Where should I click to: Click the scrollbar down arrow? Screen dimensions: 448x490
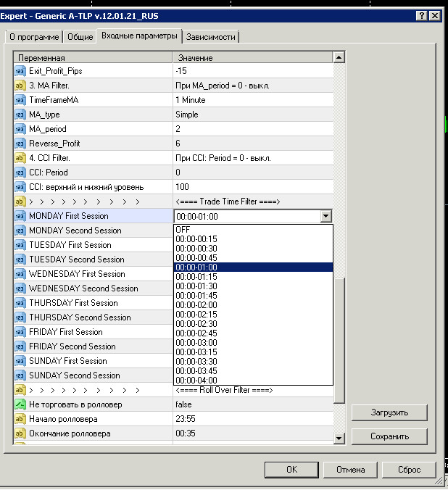coord(339,438)
